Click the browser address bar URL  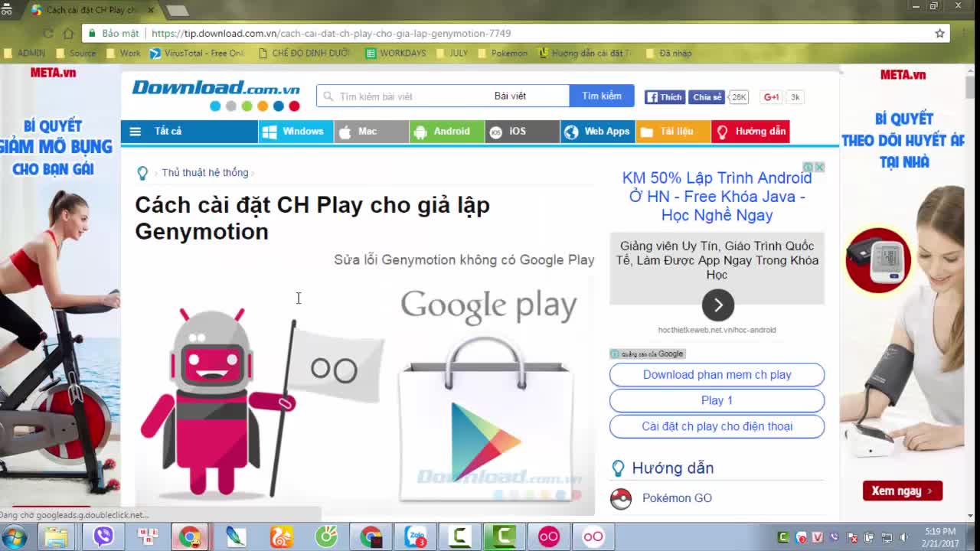point(331,34)
